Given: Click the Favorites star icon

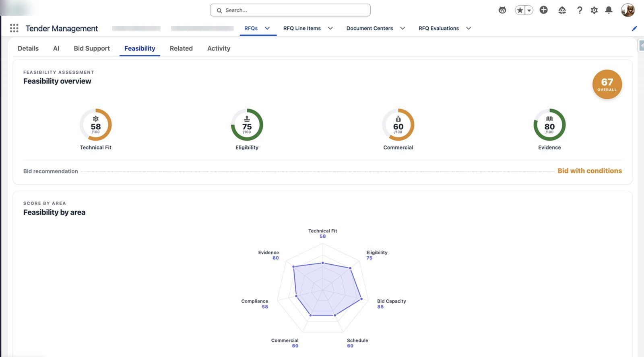Looking at the screenshot, I should (x=520, y=10).
